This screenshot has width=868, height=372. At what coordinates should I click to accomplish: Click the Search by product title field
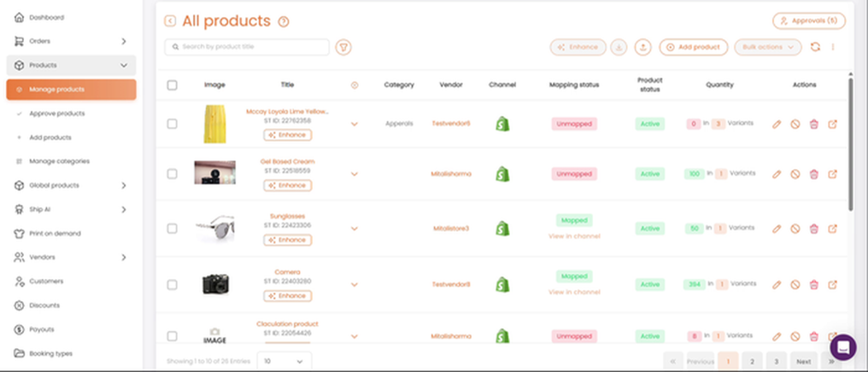point(247,47)
